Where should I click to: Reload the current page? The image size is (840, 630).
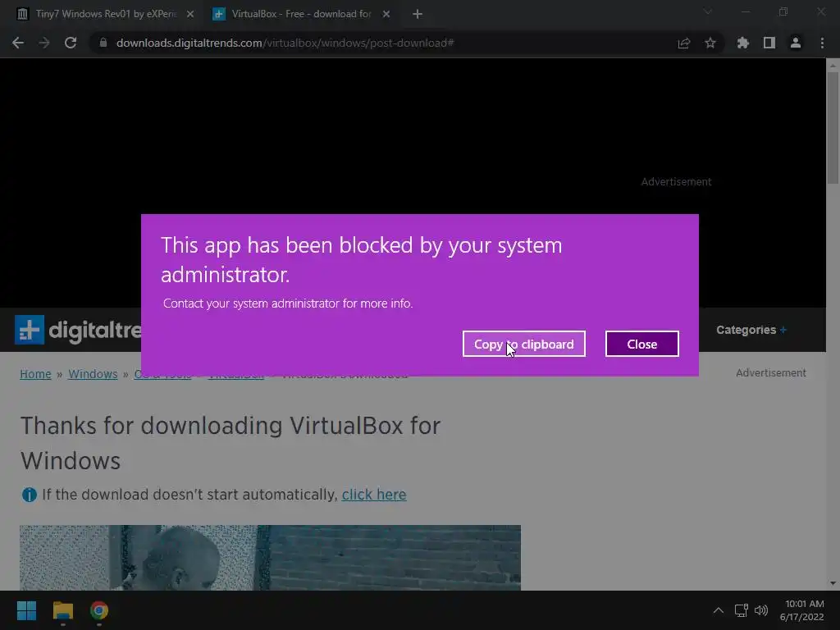71,43
